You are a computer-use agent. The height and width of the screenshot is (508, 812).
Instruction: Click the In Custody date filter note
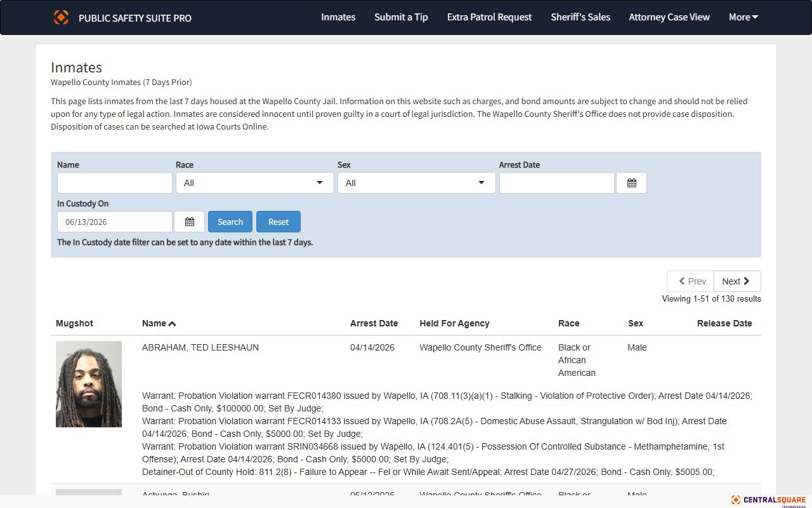(x=185, y=242)
